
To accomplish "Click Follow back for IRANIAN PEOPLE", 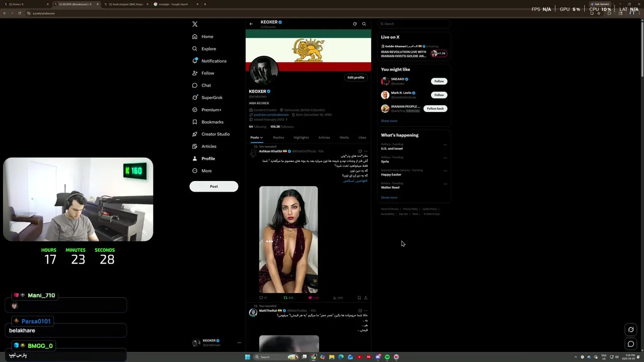I will click(436, 109).
